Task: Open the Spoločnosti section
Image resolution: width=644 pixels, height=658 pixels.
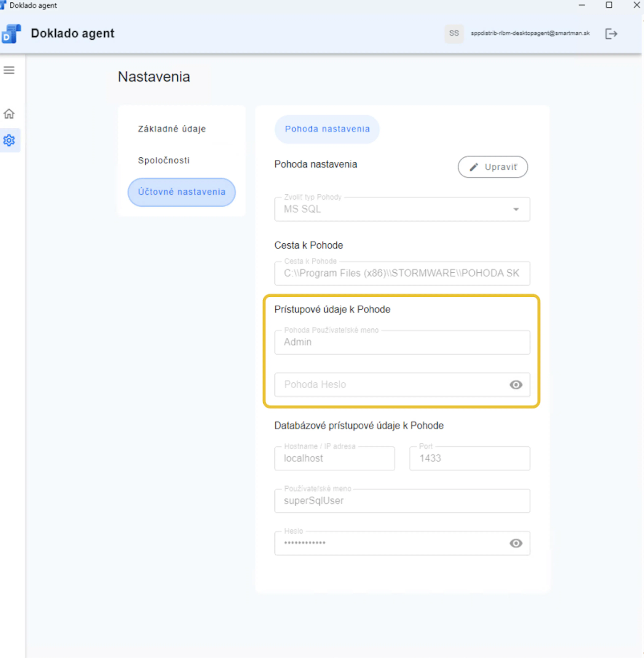Action: point(164,160)
